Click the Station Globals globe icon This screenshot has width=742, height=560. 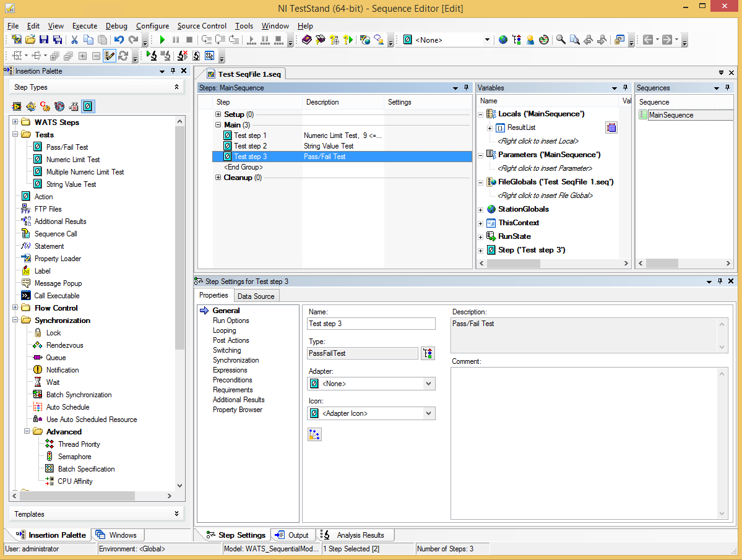click(x=503, y=40)
